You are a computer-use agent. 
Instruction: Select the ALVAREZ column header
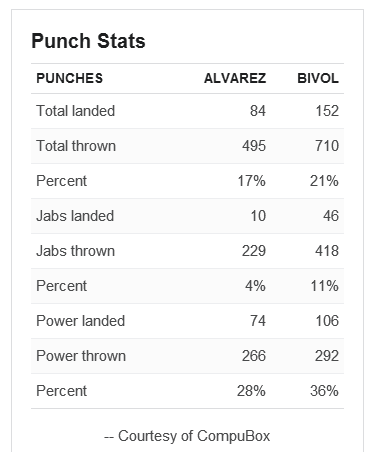point(235,78)
